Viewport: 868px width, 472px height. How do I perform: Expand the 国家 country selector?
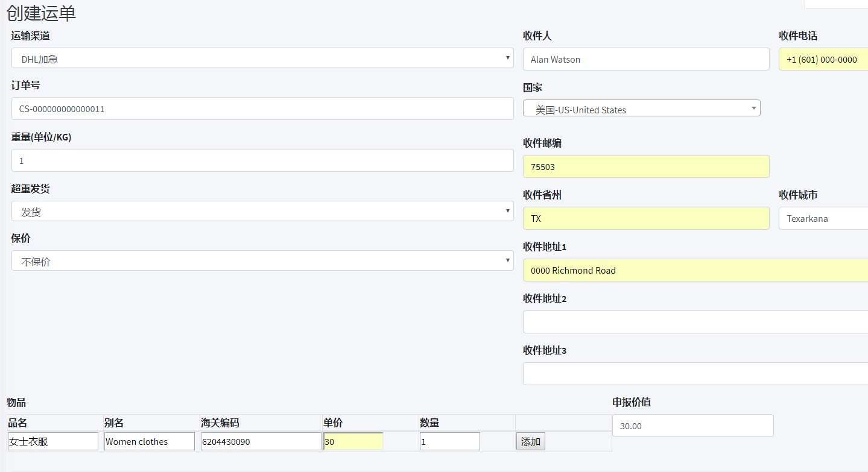(641, 109)
